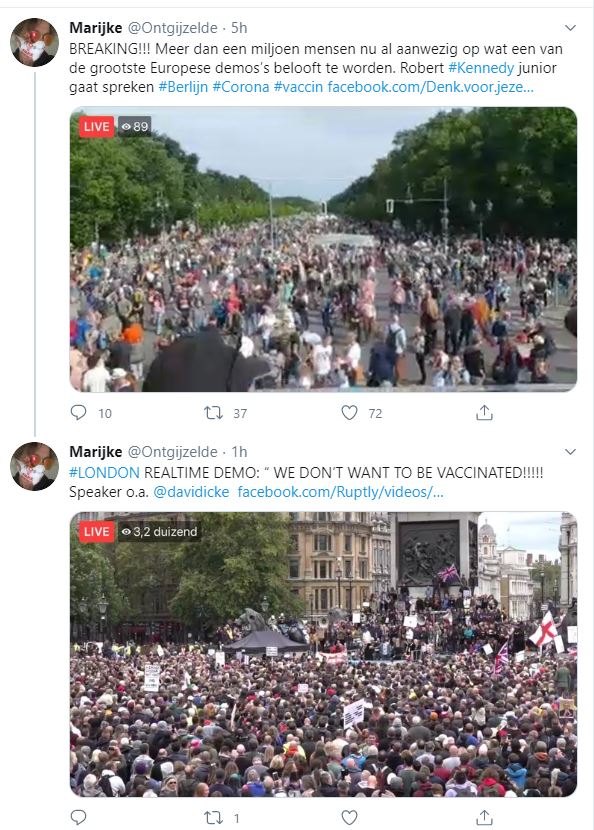594x830 pixels.
Task: Open the more-options chevron on the second tweet
Action: [570, 452]
